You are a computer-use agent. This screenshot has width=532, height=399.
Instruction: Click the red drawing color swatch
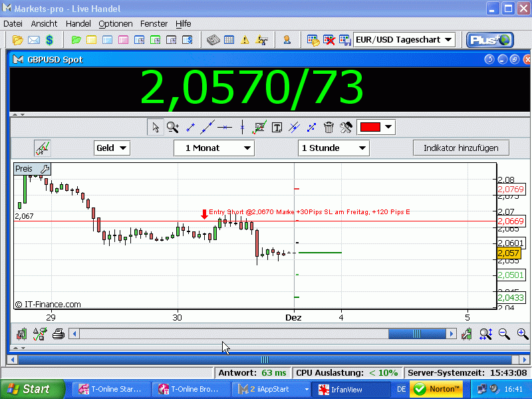pyautogui.click(x=370, y=127)
